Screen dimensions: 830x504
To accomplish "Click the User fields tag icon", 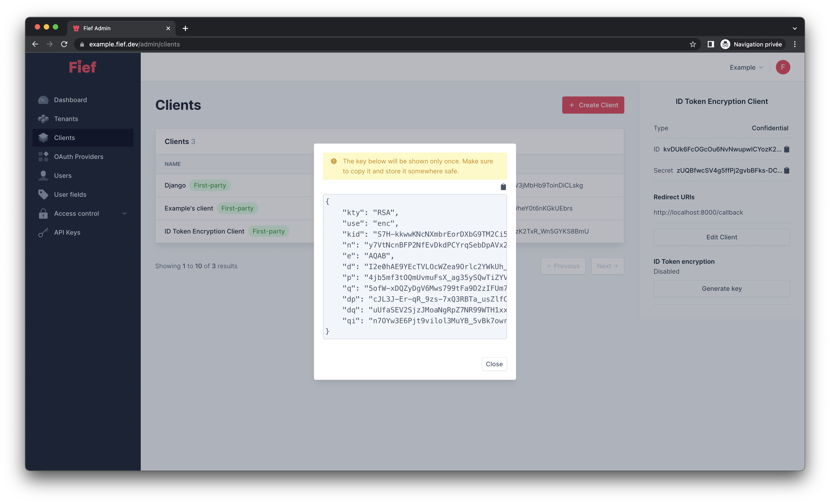I will click(x=43, y=194).
